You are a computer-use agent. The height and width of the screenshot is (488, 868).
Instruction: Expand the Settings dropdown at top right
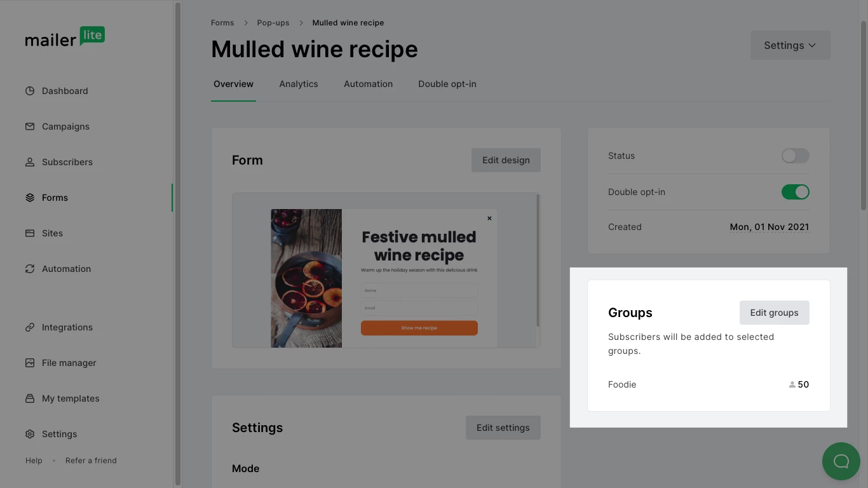790,46
